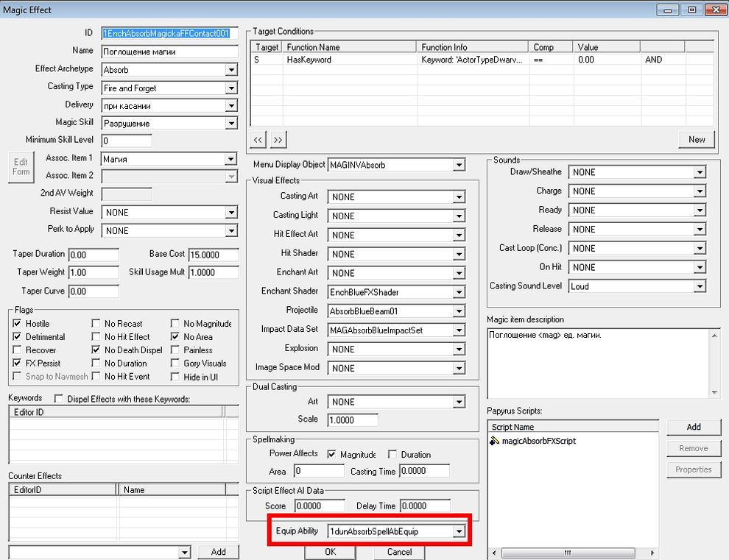Open the Projectile dropdown list
The width and height of the screenshot is (729, 560).
pos(459,311)
